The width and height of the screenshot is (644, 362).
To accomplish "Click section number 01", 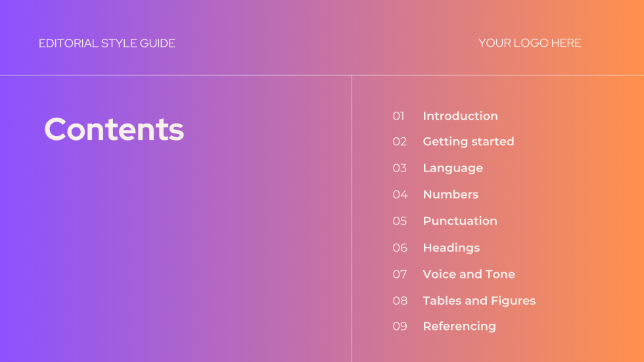I will (398, 116).
